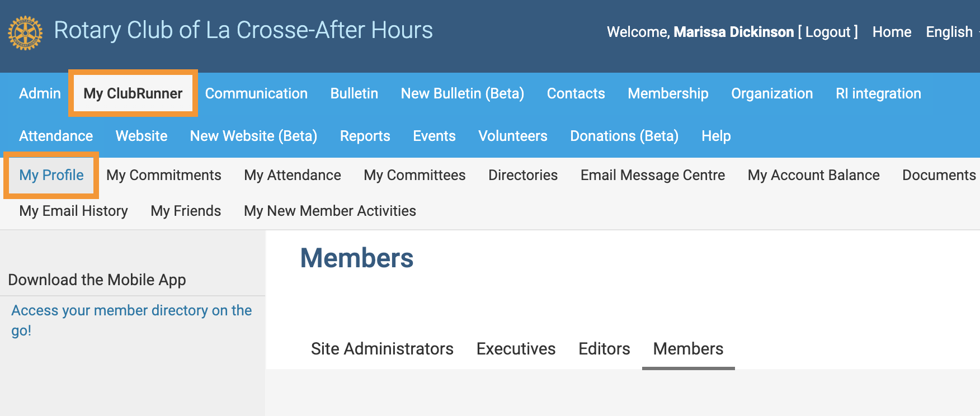Go to the Home link
980x416 pixels.
[892, 32]
